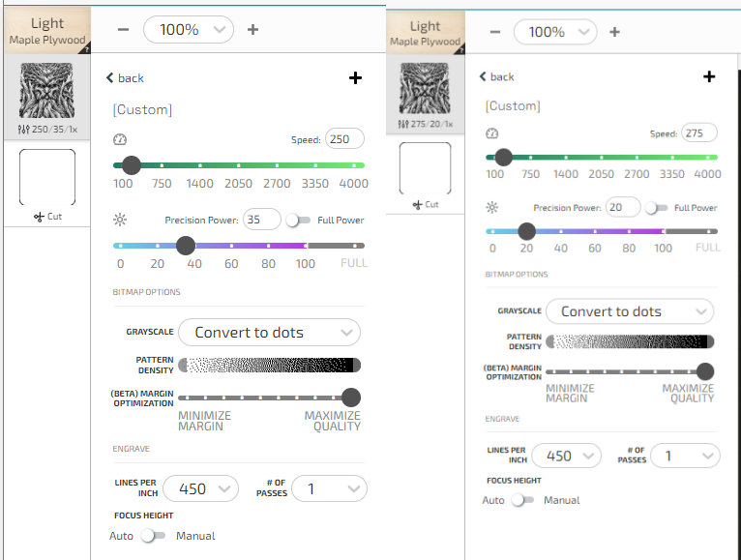Click the plus zoom icon in the right toolbar

point(614,32)
